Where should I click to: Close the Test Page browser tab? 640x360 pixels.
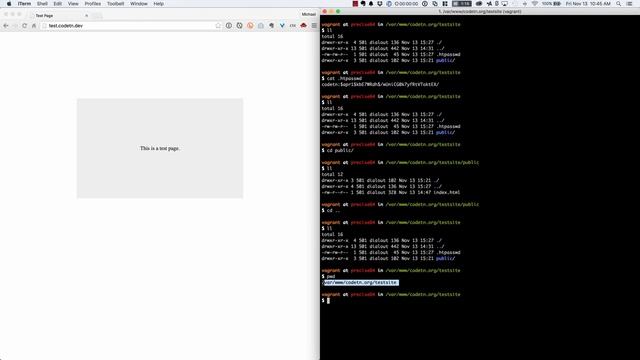(x=87, y=16)
